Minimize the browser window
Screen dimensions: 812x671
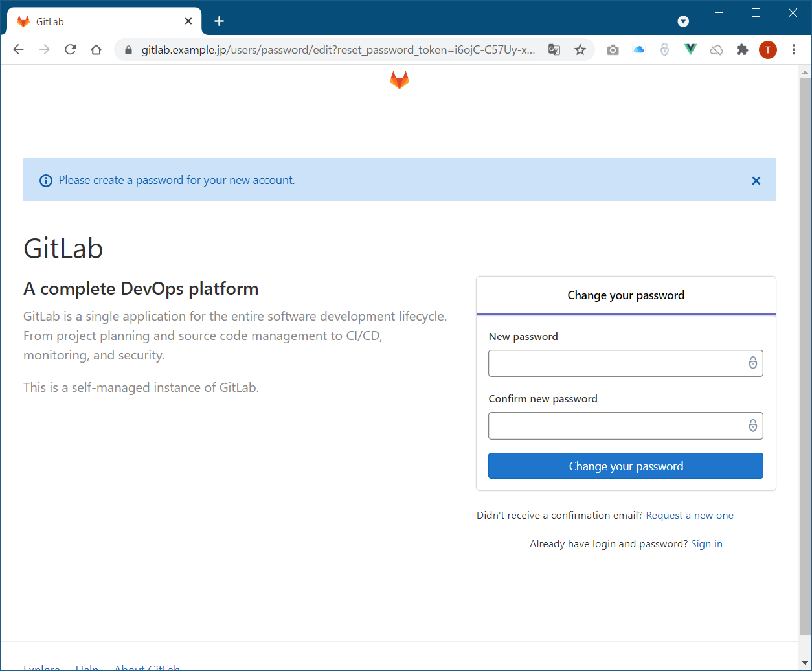[x=718, y=13]
